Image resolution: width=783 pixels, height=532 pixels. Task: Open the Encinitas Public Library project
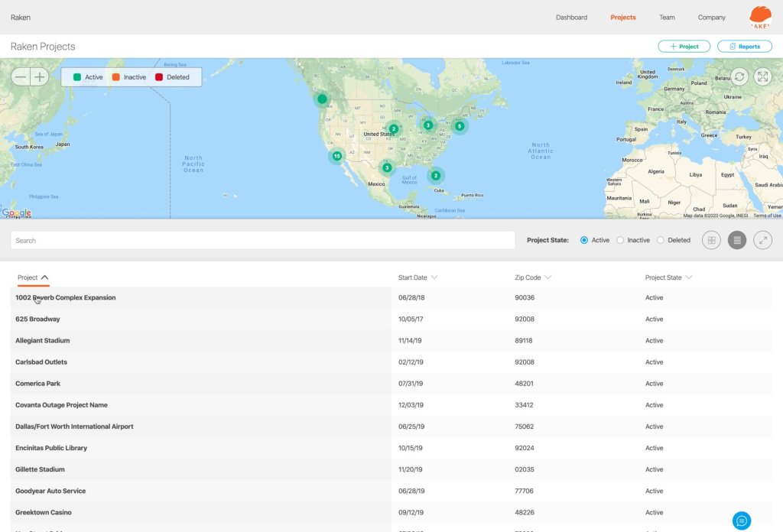click(x=51, y=448)
